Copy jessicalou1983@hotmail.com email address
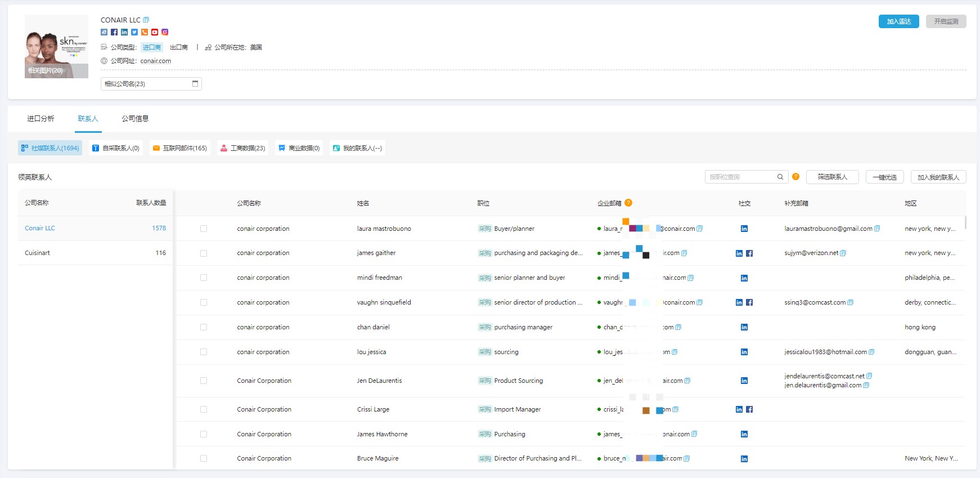This screenshot has height=478, width=980. 871,352
